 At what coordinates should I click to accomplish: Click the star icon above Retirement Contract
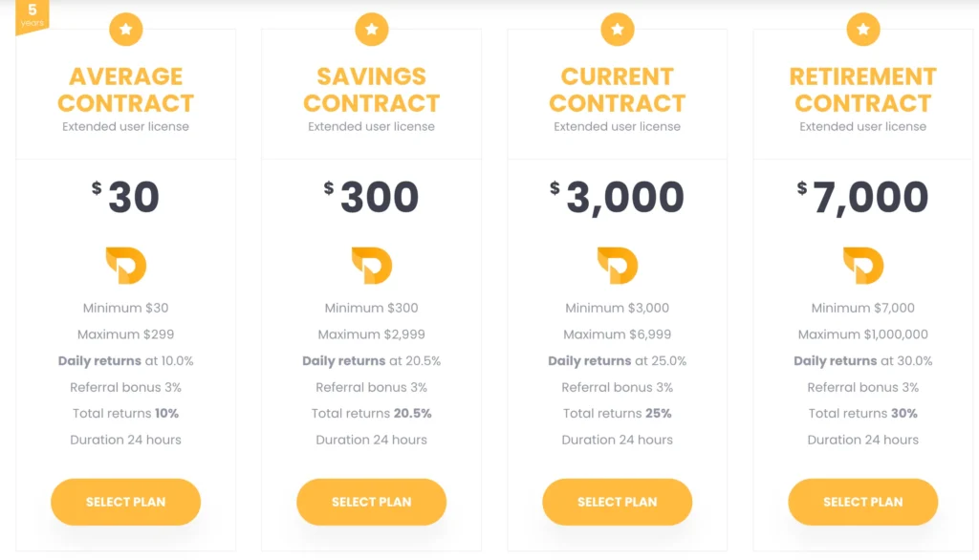coord(862,30)
